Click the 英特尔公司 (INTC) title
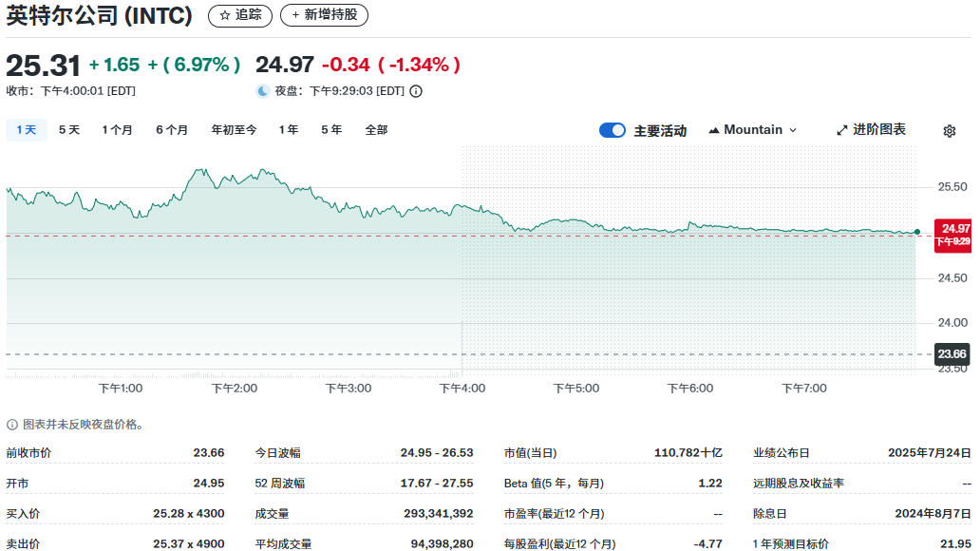980x551 pixels. (x=100, y=15)
